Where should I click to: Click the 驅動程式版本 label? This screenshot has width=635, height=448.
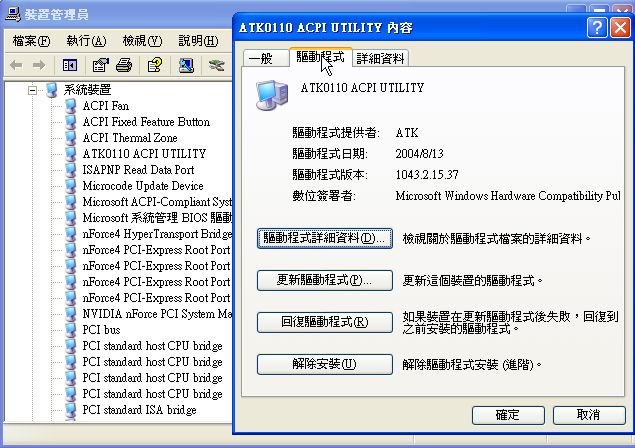click(x=330, y=175)
